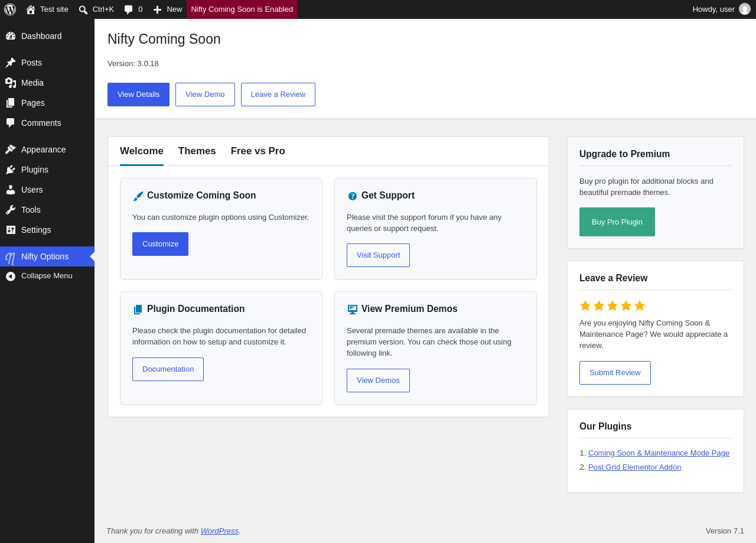Click the Test site home icon
756x543 pixels.
click(31, 9)
